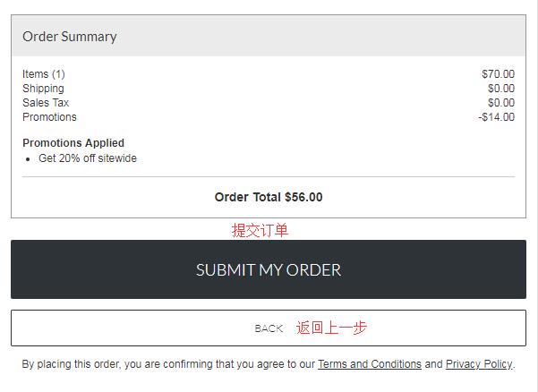Click the red 返回上一步 annotation
Screen dimensions: 538x392
(x=331, y=328)
